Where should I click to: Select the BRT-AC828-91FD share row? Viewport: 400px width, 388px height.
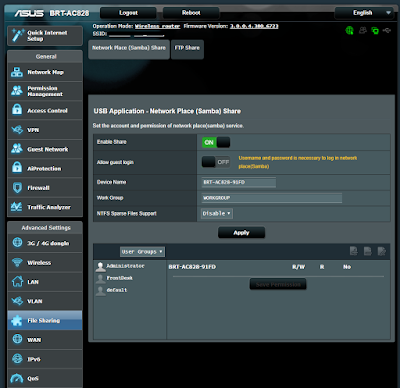(192, 267)
